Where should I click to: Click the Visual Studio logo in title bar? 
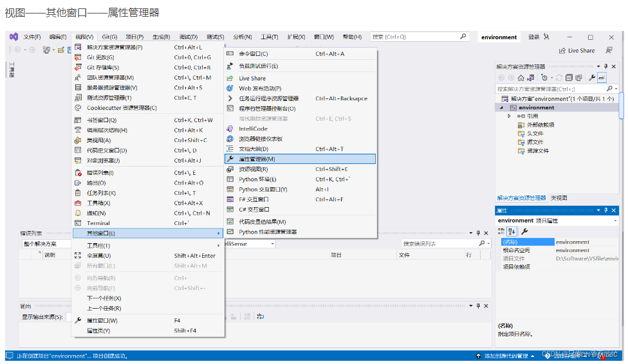tap(14, 37)
